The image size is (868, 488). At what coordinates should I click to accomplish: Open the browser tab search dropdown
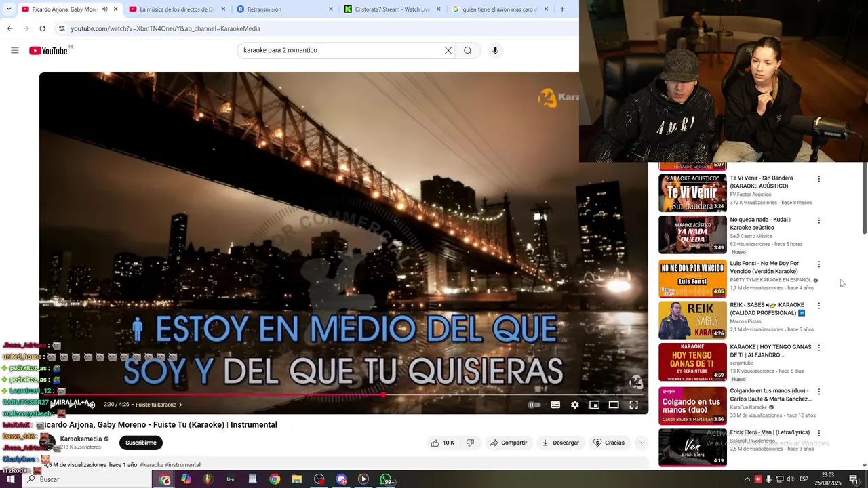9,9
